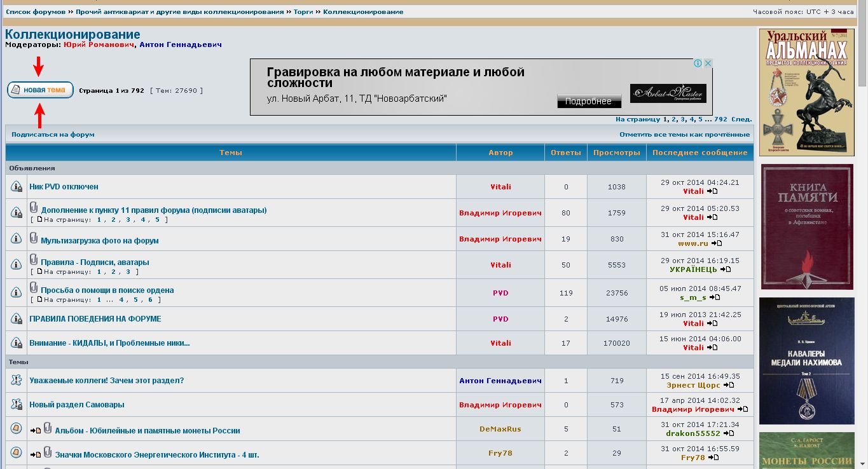The width and height of the screenshot is (868, 469).
Task: Click last-post icon next to s_m_s
Action: pyautogui.click(x=715, y=297)
